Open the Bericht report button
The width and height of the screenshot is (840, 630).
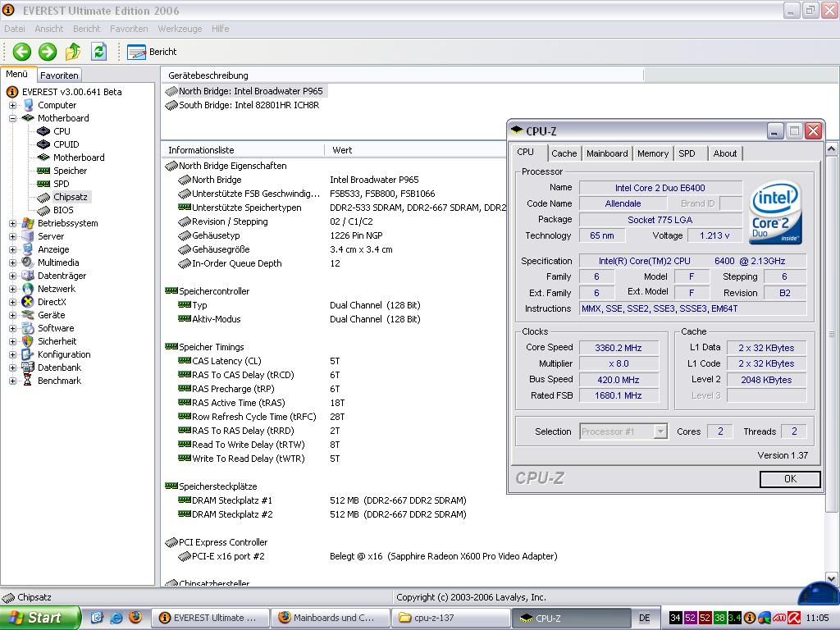152,52
